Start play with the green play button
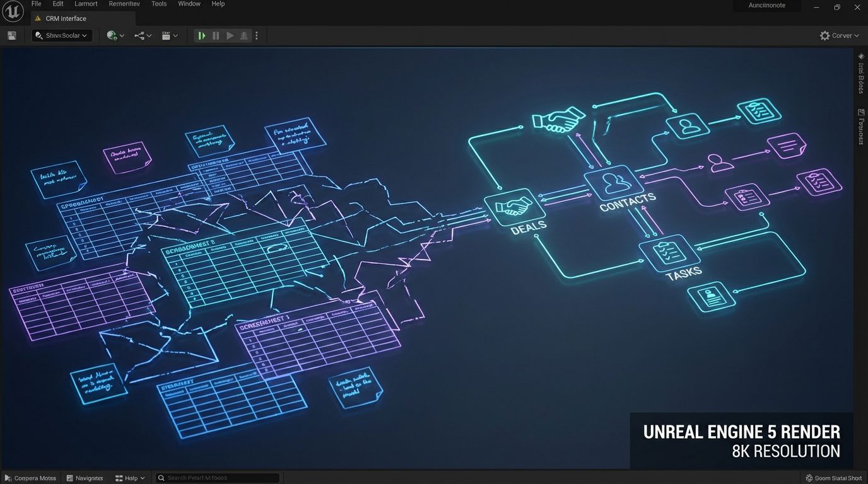The height and width of the screenshot is (484, 868). coord(201,36)
